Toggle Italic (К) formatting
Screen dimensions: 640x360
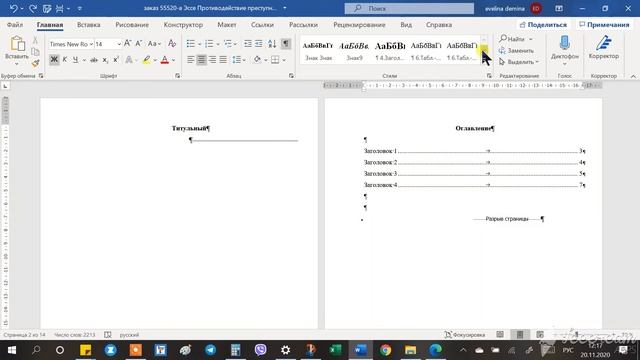[x=64, y=60]
